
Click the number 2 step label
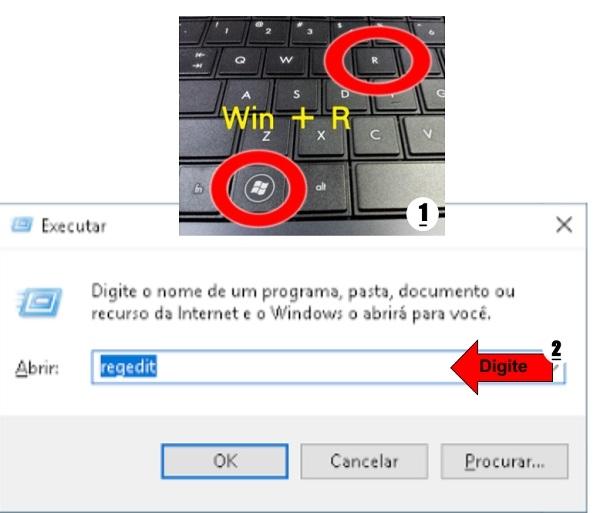tap(556, 349)
